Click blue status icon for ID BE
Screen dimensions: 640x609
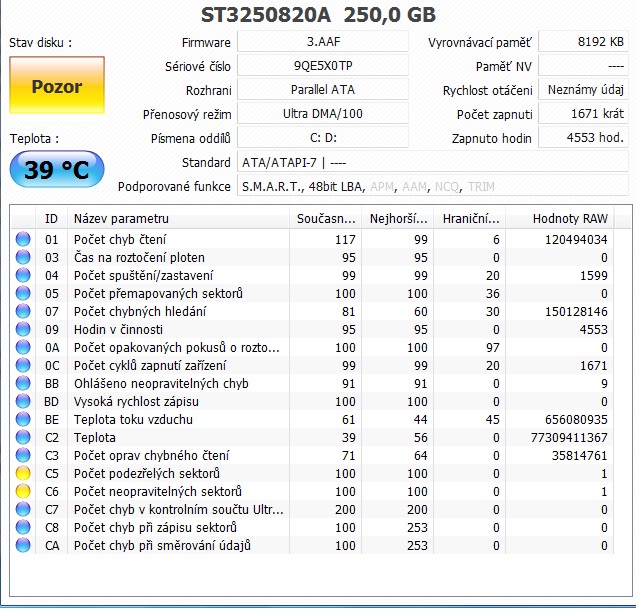click(23, 419)
